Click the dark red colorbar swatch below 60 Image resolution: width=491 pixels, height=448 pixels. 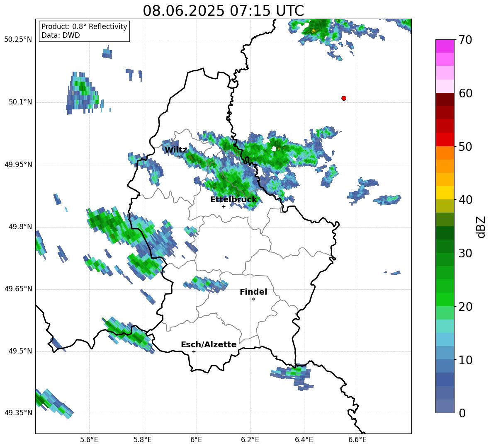445,99
